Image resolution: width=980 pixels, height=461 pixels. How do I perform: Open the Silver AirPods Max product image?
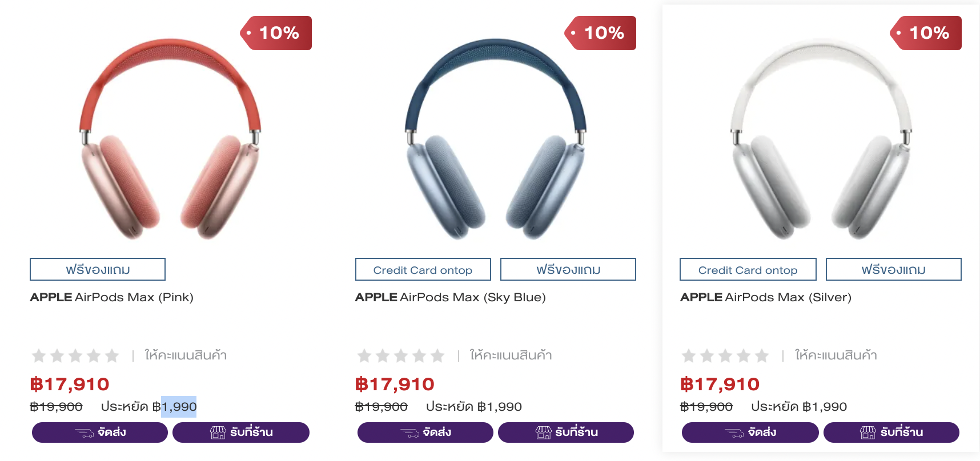pyautogui.click(x=821, y=140)
